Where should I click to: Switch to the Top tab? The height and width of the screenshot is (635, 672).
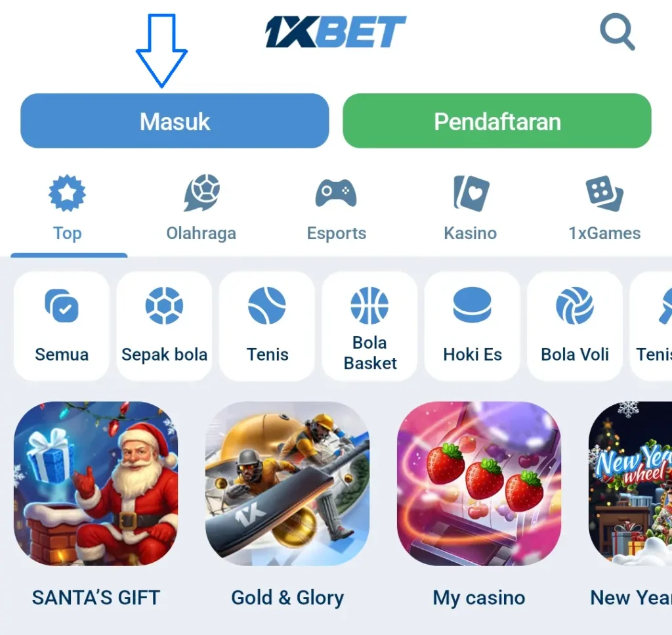68,209
